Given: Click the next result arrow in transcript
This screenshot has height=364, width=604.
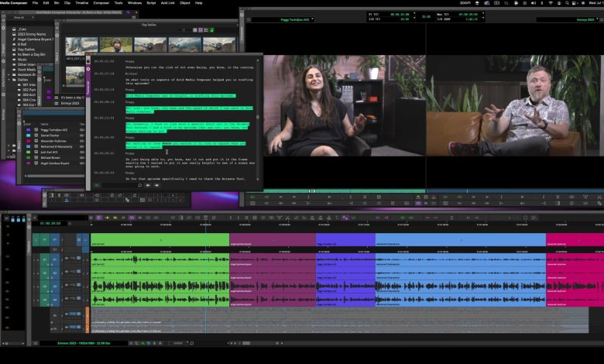Looking at the screenshot, I should (x=157, y=185).
